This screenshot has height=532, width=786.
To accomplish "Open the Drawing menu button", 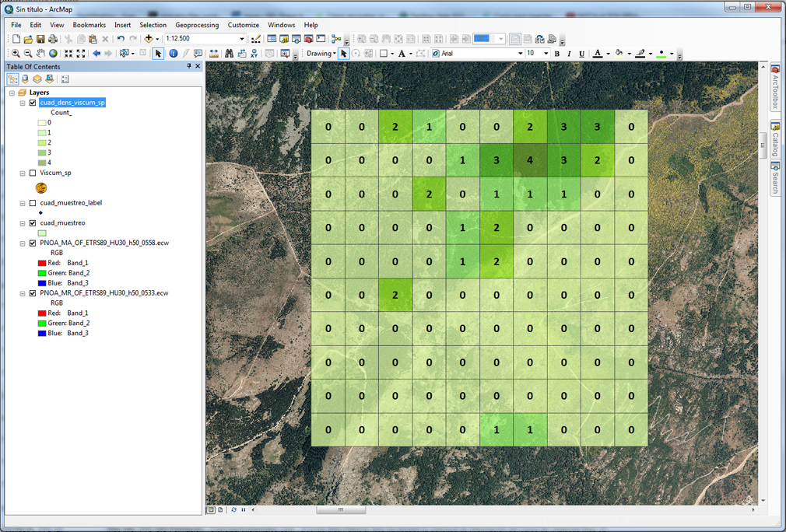I will [321, 54].
